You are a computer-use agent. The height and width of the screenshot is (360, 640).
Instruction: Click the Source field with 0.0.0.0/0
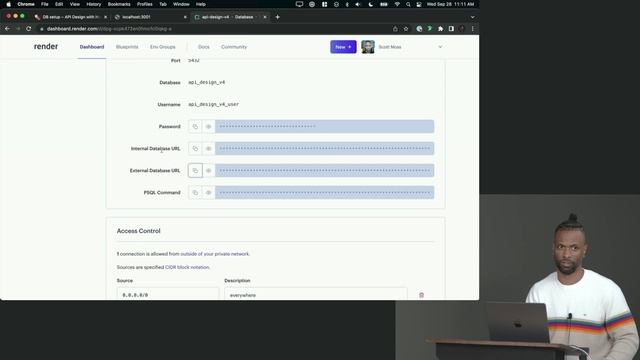point(167,293)
